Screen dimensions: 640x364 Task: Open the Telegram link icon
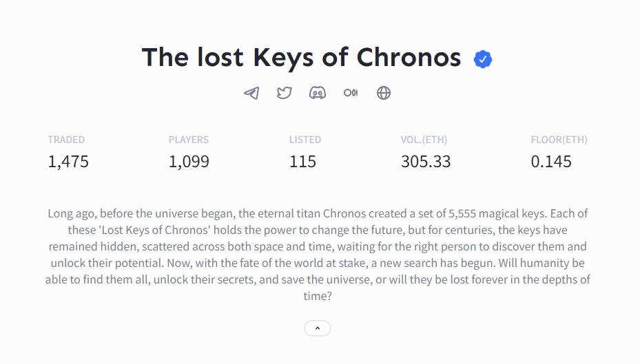[x=251, y=93]
